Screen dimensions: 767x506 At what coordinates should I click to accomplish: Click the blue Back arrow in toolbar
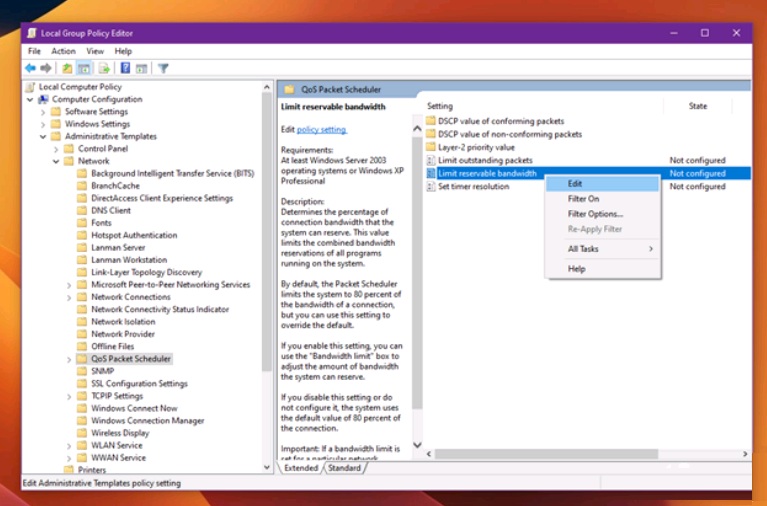(x=31, y=68)
